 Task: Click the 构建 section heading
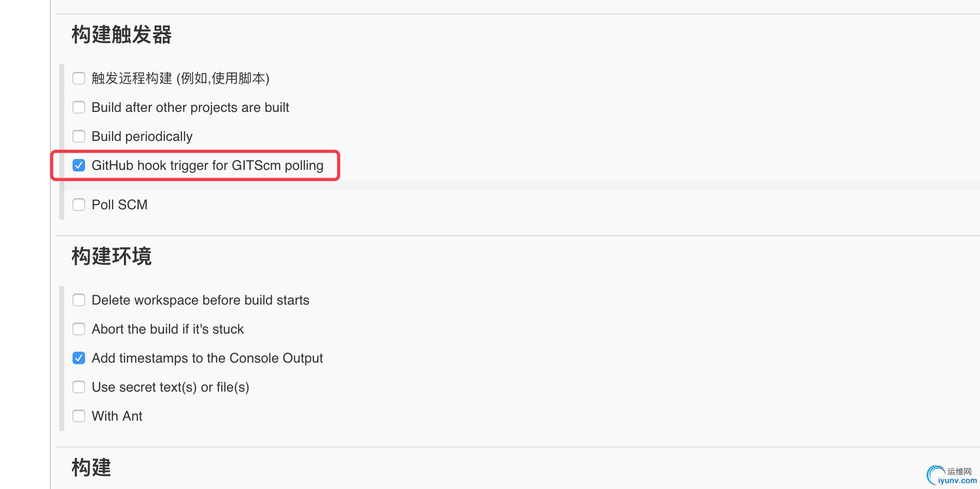click(91, 467)
